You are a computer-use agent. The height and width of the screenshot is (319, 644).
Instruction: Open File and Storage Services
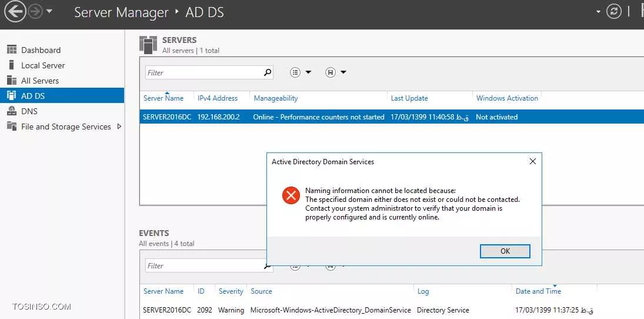pyautogui.click(x=66, y=127)
